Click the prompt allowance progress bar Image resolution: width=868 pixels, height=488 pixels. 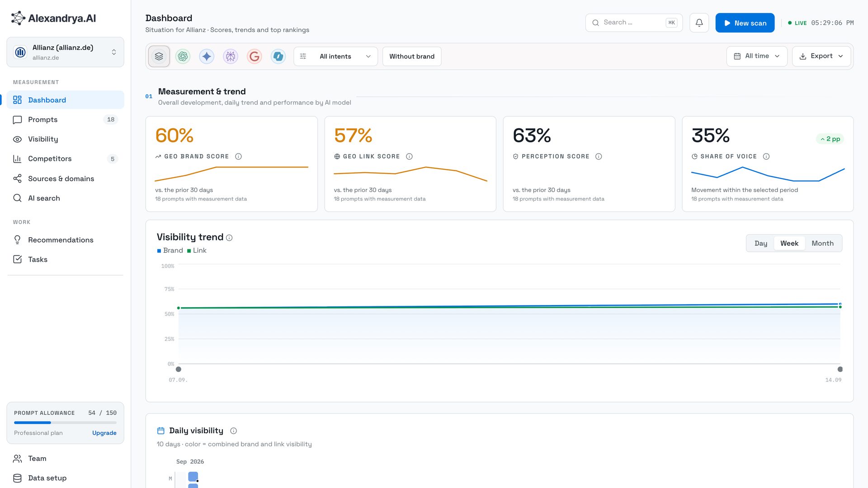point(65,422)
